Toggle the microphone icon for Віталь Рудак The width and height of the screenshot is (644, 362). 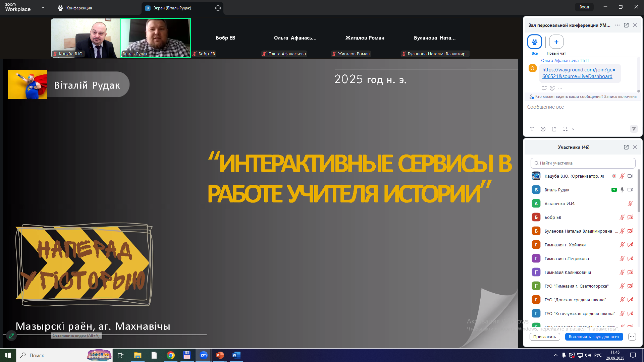pos(622,190)
